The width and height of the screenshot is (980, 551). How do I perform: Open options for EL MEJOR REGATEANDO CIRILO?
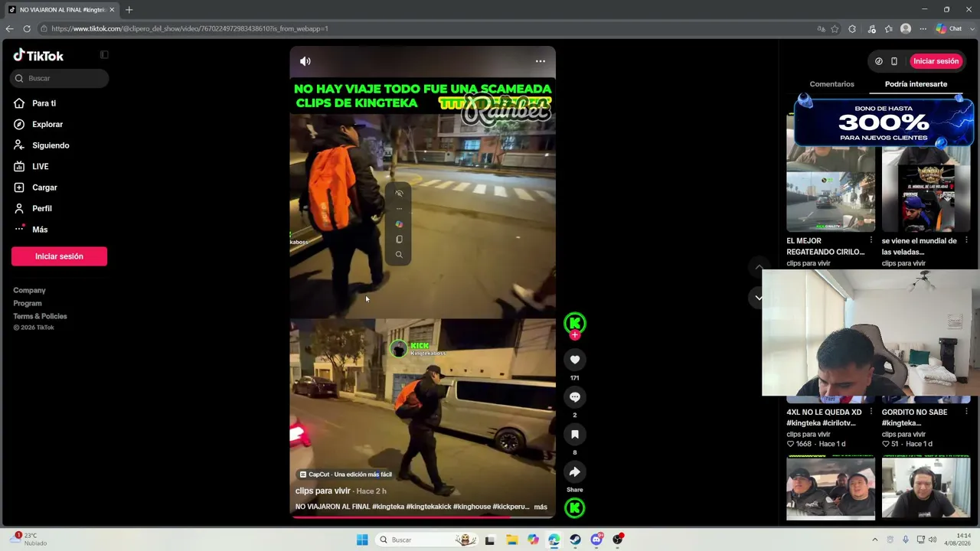(871, 240)
